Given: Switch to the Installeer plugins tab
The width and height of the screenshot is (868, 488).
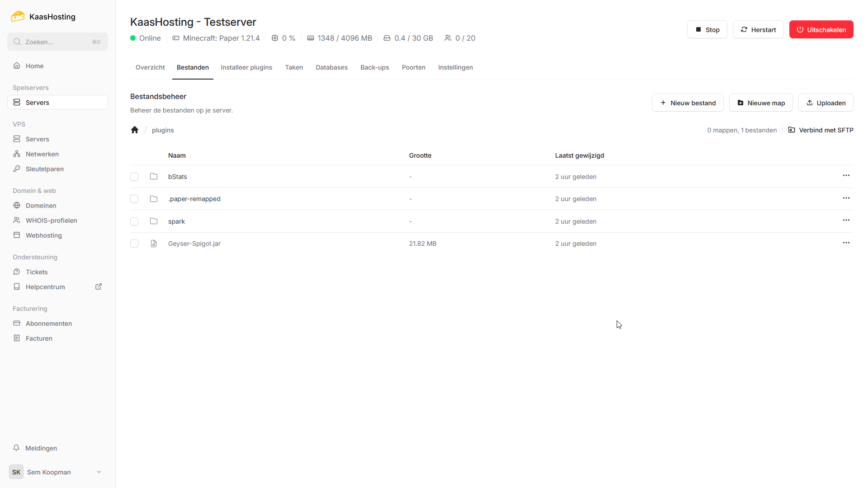Looking at the screenshot, I should pyautogui.click(x=246, y=67).
